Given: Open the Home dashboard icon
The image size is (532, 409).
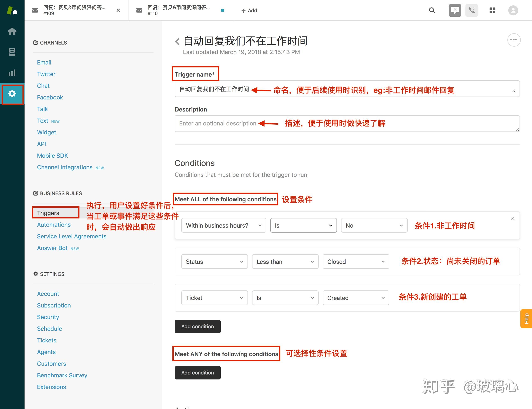Looking at the screenshot, I should pos(12,31).
